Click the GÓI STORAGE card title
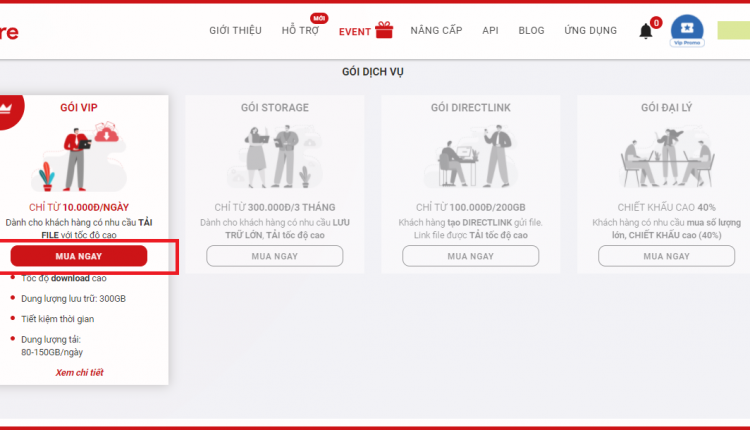The width and height of the screenshot is (750, 430). [x=275, y=108]
